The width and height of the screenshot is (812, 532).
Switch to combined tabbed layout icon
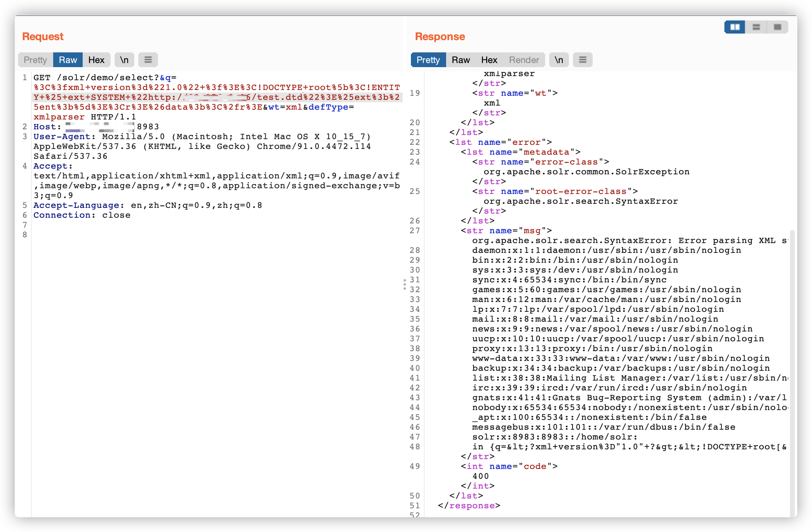click(x=778, y=27)
